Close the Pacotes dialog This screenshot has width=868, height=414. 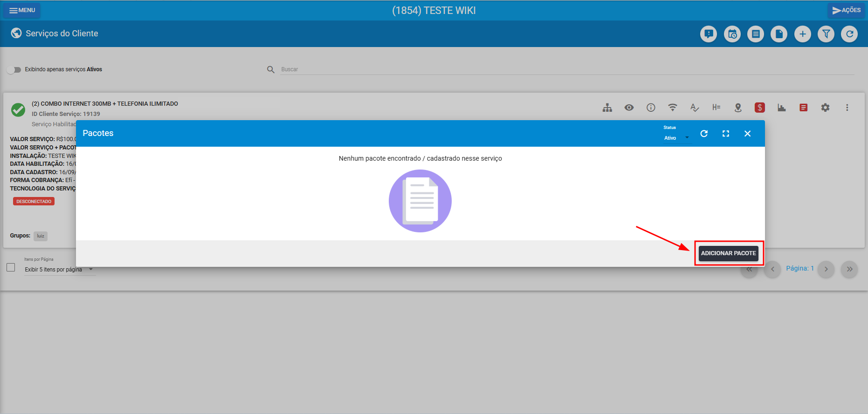point(748,134)
